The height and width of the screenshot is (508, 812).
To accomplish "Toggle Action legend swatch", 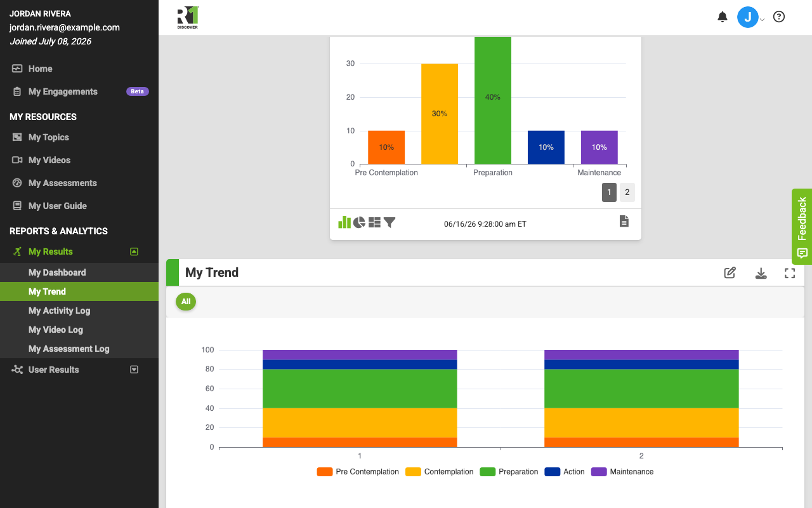I will pos(553,472).
